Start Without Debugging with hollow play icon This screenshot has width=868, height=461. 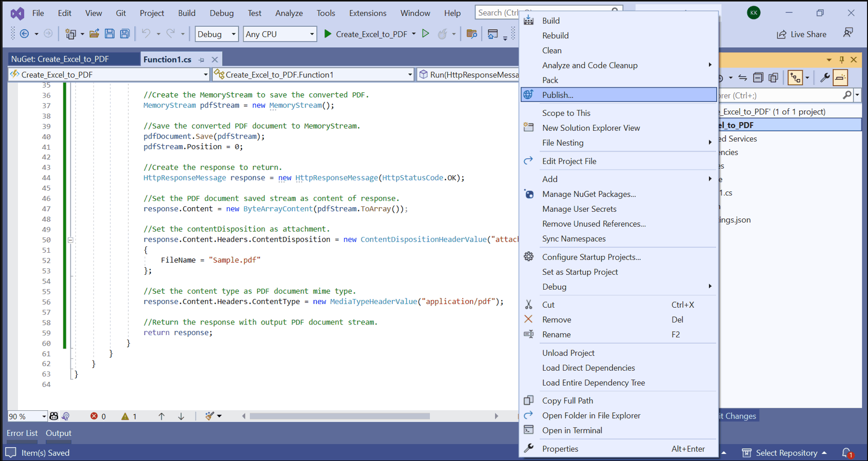click(x=425, y=34)
